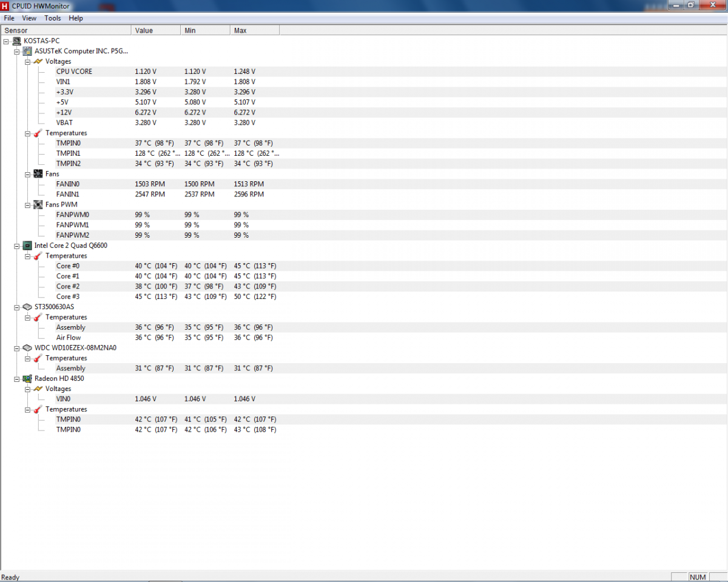
Task: Collapse the KOSTAS-PC root node
Action: [6, 41]
